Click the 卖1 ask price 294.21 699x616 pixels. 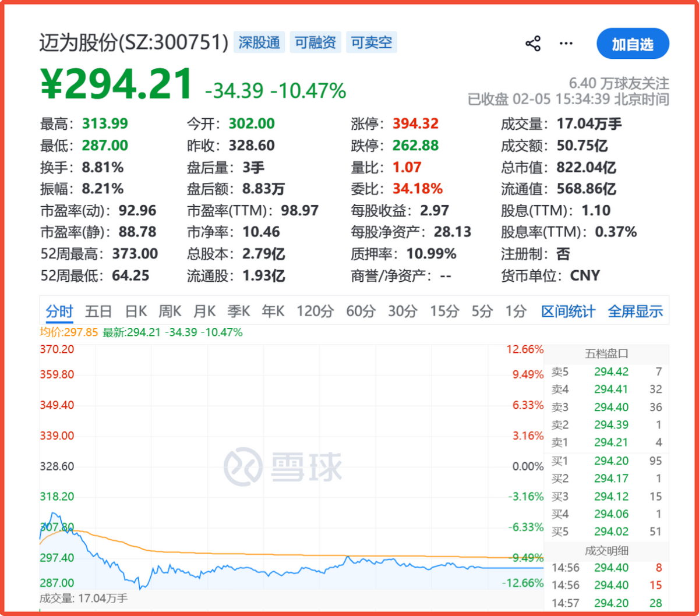click(x=611, y=442)
